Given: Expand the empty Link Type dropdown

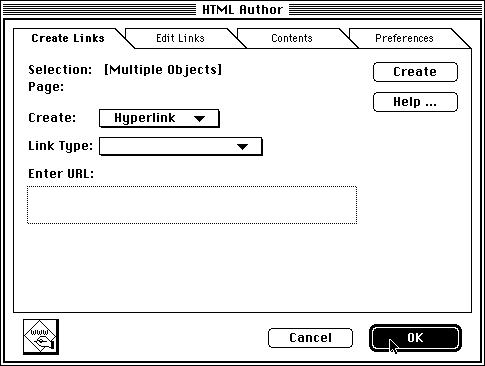Looking at the screenshot, I should (x=181, y=146).
